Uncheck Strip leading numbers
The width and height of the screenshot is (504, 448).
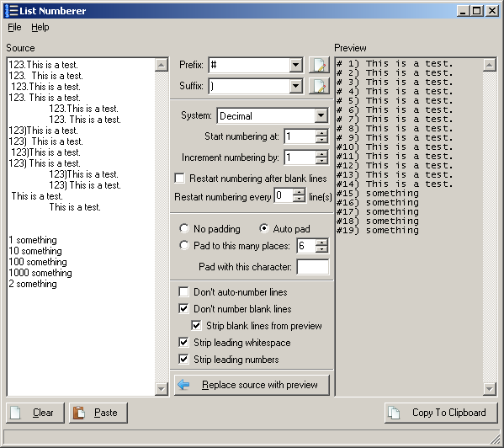click(x=183, y=359)
